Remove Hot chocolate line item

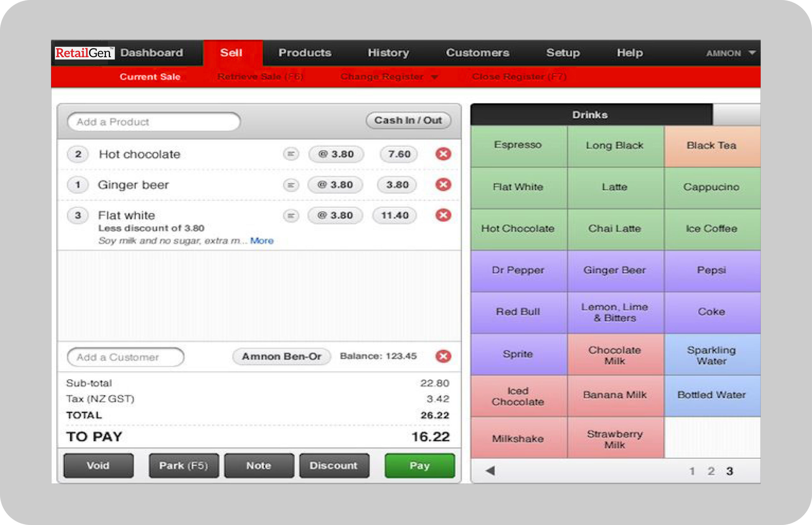pos(443,154)
